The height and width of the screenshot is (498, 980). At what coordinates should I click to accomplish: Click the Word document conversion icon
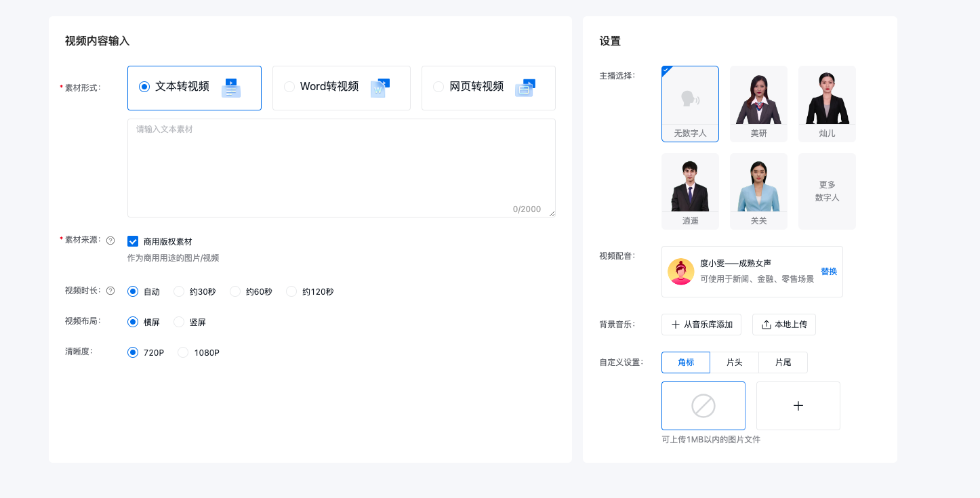(380, 87)
